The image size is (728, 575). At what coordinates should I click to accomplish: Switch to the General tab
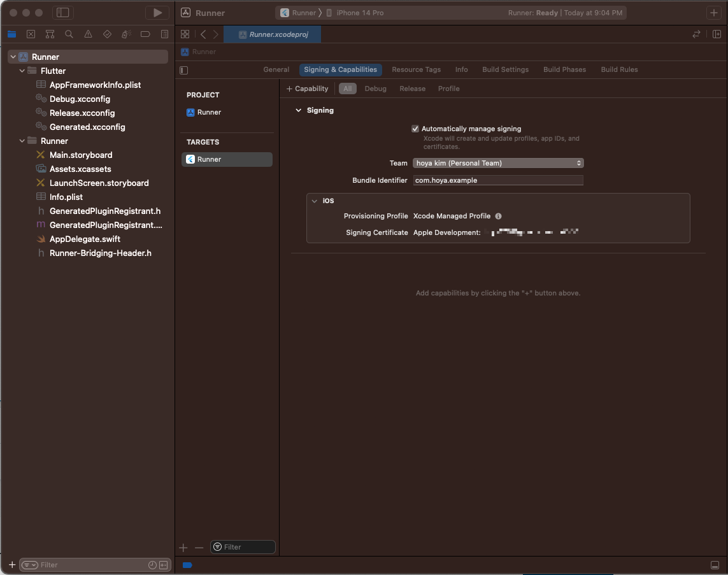276,69
